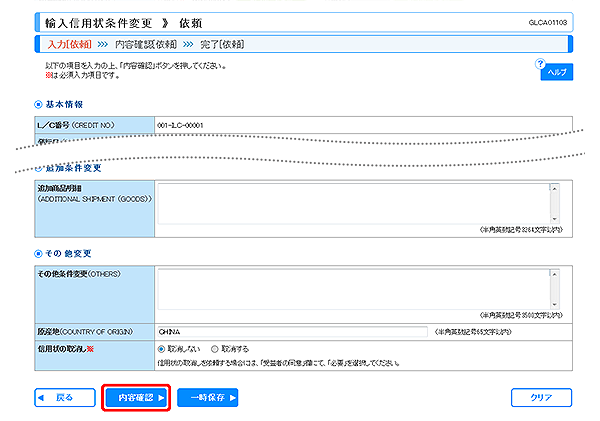
Task: Click the screen ID GLCA01103
Action: pyautogui.click(x=548, y=23)
